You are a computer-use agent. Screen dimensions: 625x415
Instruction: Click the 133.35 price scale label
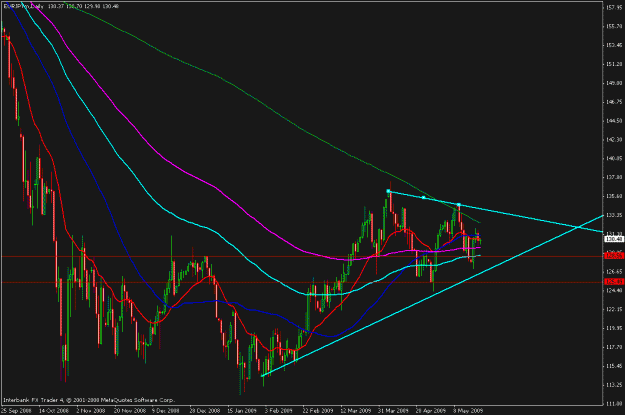point(614,215)
